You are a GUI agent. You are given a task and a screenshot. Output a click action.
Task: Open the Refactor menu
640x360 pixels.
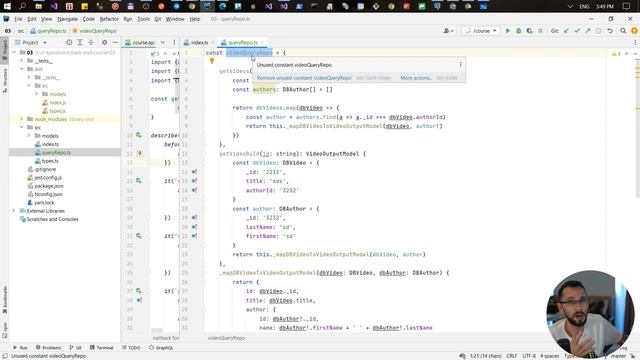point(109,19)
